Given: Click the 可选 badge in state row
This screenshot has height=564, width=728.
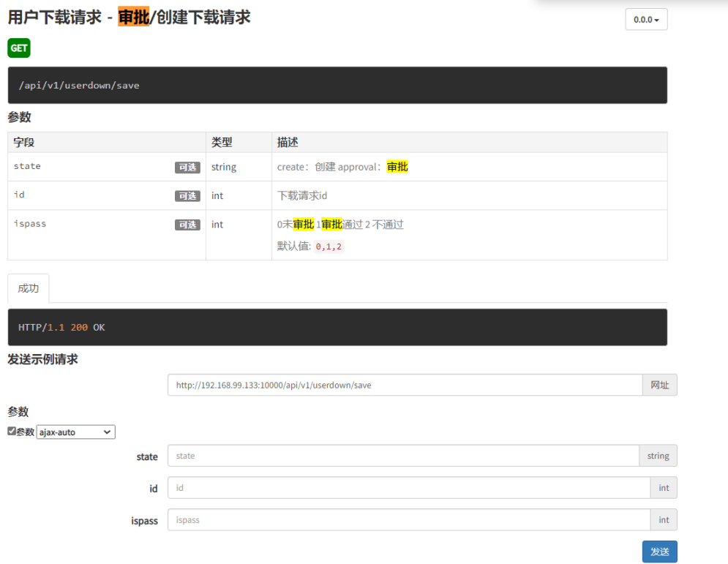Looking at the screenshot, I should pyautogui.click(x=187, y=168).
